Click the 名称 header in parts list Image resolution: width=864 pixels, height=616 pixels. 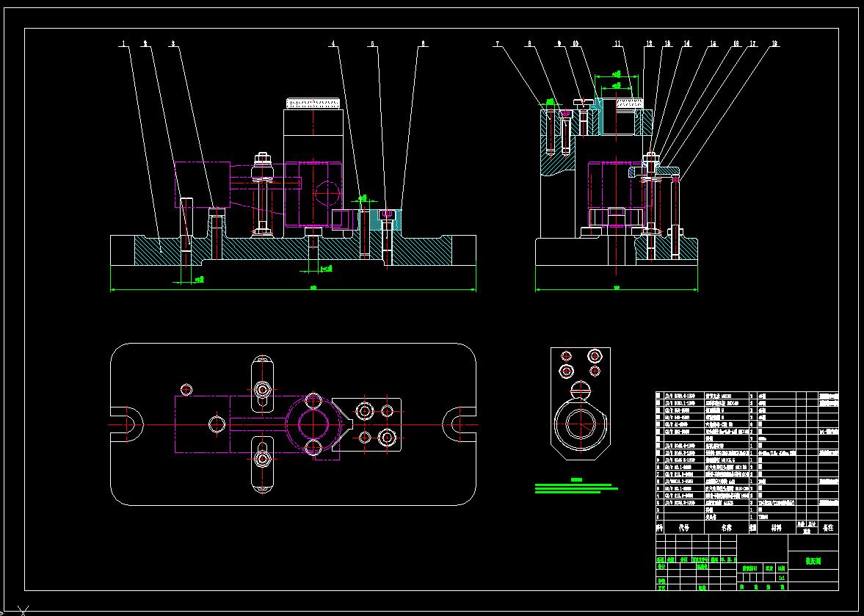pos(726,527)
